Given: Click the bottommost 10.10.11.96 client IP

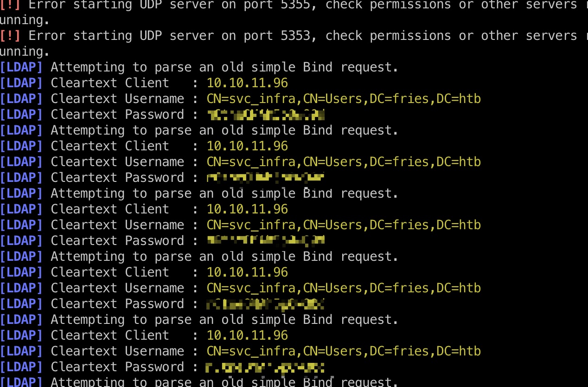Looking at the screenshot, I should click(247, 335).
